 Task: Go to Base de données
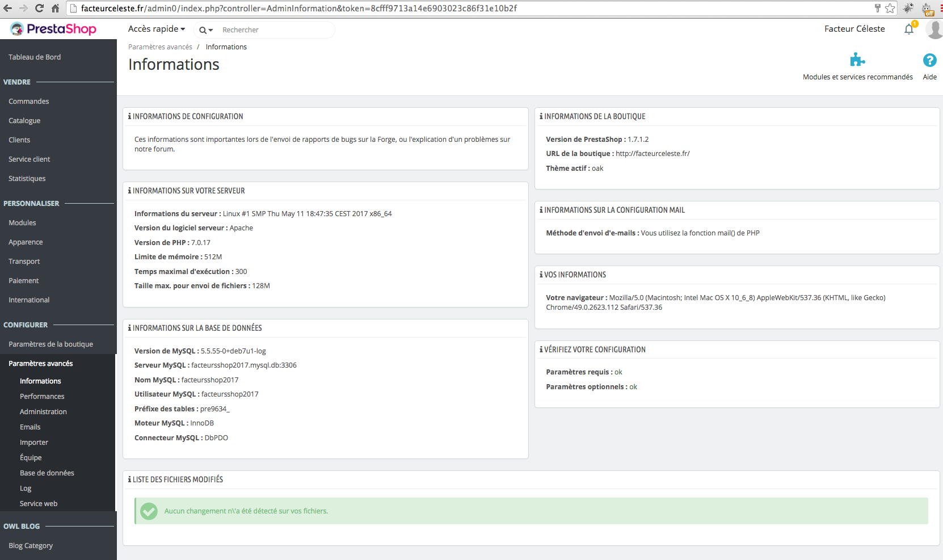pos(47,473)
